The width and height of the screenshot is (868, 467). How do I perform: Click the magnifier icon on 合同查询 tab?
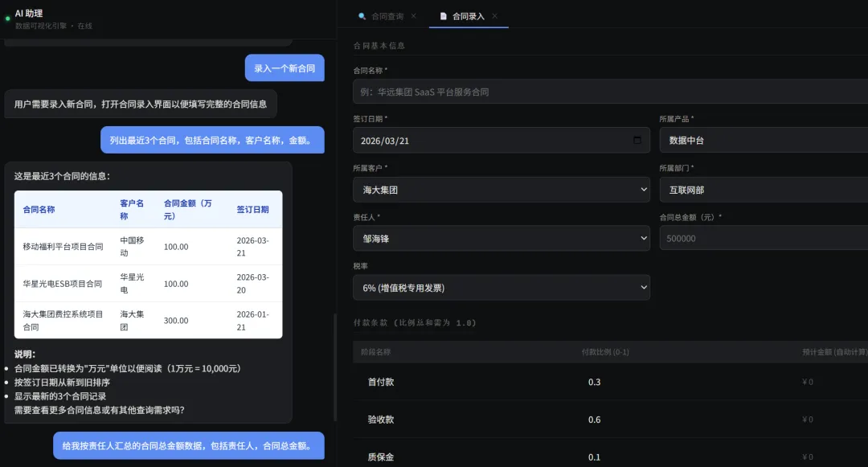coord(362,15)
